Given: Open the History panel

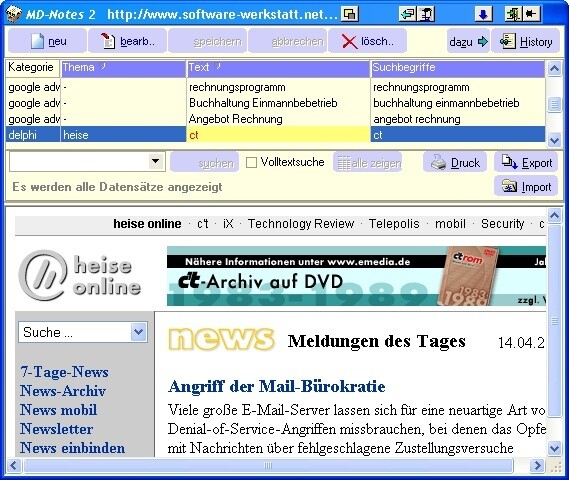Looking at the screenshot, I should [x=525, y=41].
